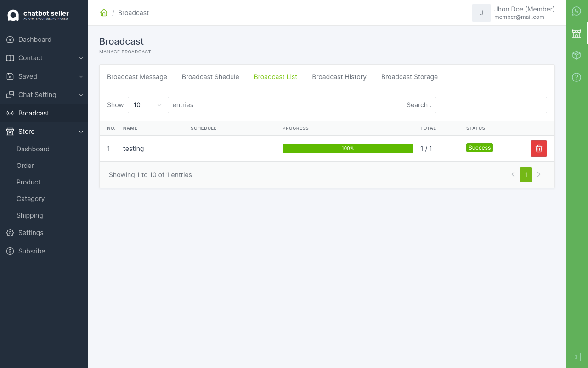Screen dimensions: 588x368
Task: Click the Success status badge
Action: [480, 148]
